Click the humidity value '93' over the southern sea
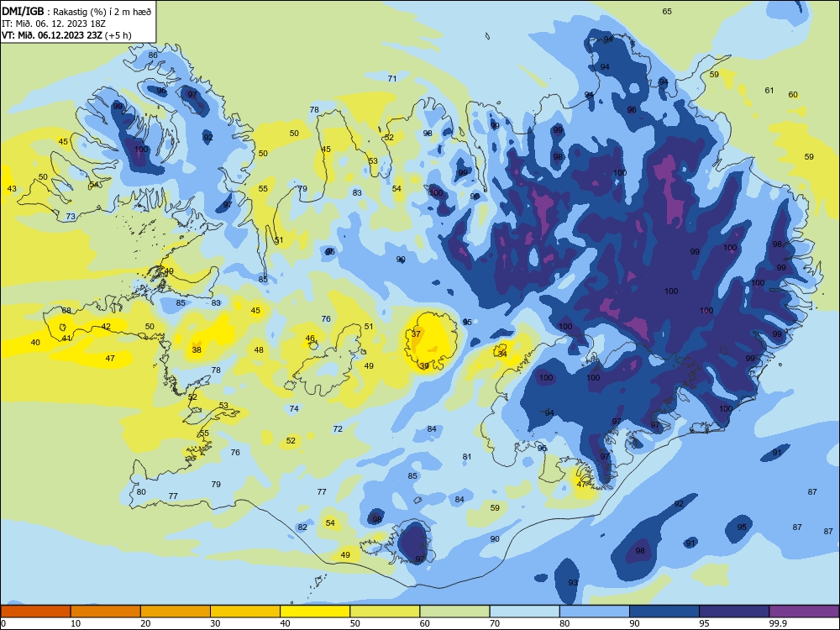Viewport: 840px width, 630px height. click(x=573, y=582)
